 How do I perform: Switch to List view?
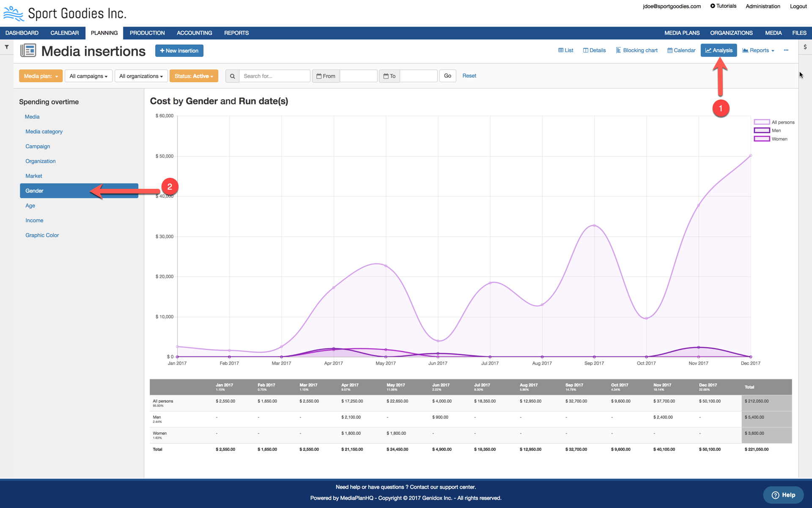(x=565, y=50)
